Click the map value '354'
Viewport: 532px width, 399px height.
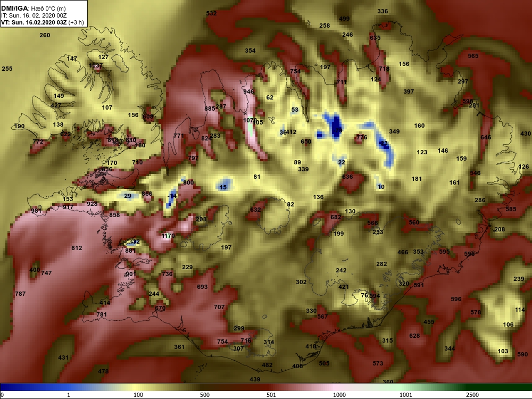point(251,51)
